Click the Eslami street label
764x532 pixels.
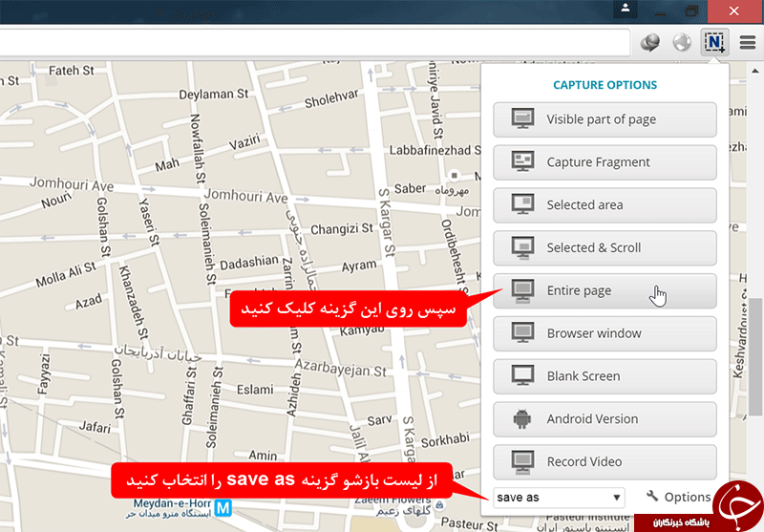click(255, 390)
